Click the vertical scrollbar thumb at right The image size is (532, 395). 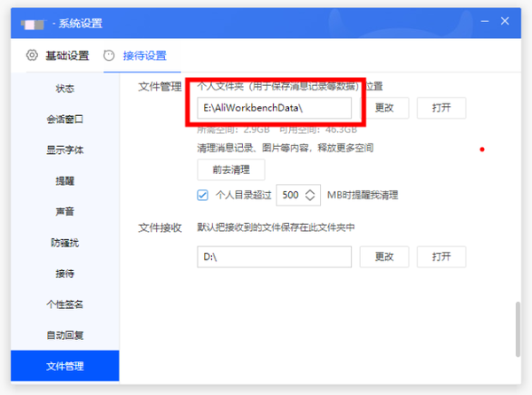pos(517,329)
